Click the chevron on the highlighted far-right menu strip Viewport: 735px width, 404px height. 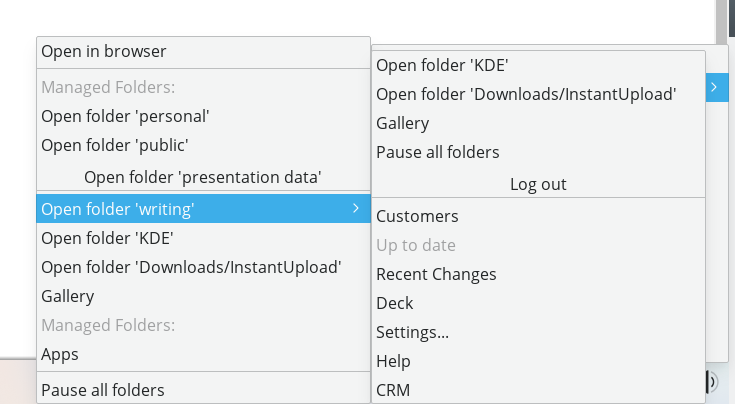[x=713, y=87]
